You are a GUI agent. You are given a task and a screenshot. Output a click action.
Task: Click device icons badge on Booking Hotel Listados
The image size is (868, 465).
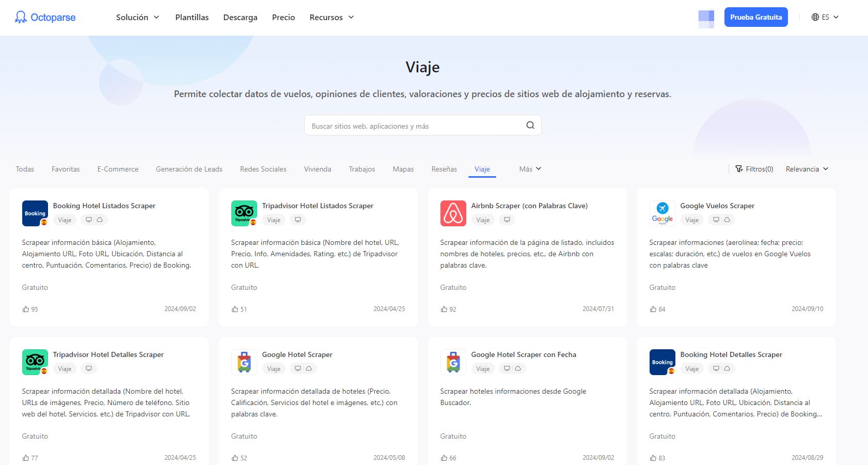pos(94,220)
